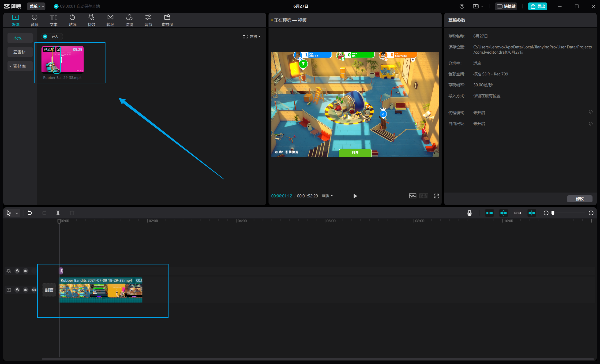Enter fullscreen preview mode
The image size is (600, 364).
click(436, 196)
